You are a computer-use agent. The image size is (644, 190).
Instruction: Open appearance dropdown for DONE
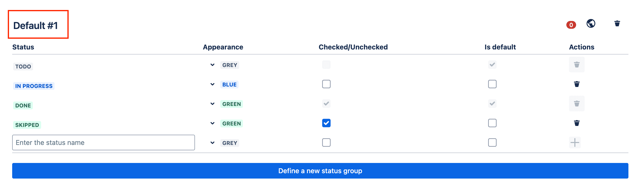pyautogui.click(x=212, y=104)
